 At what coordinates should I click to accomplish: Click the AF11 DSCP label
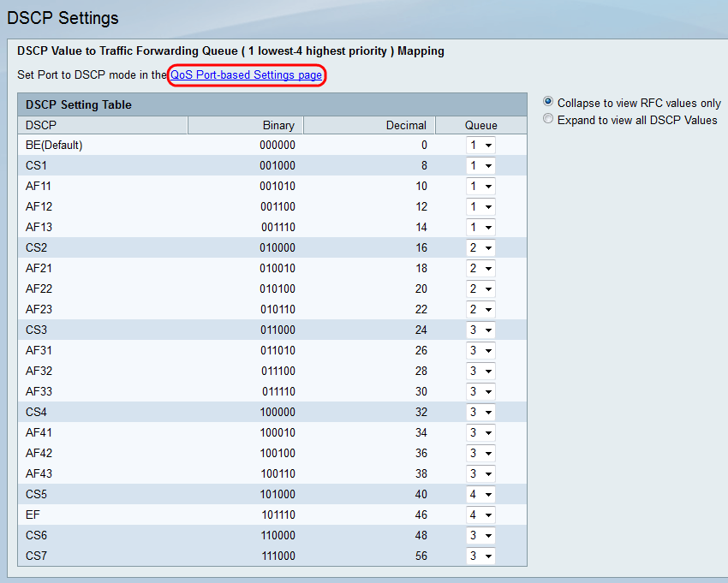38,186
